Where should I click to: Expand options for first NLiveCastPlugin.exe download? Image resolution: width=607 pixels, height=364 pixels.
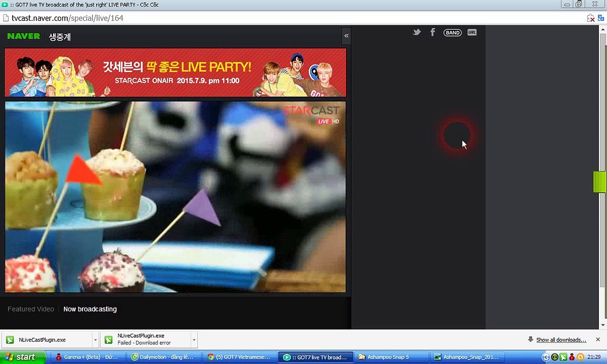(95, 340)
